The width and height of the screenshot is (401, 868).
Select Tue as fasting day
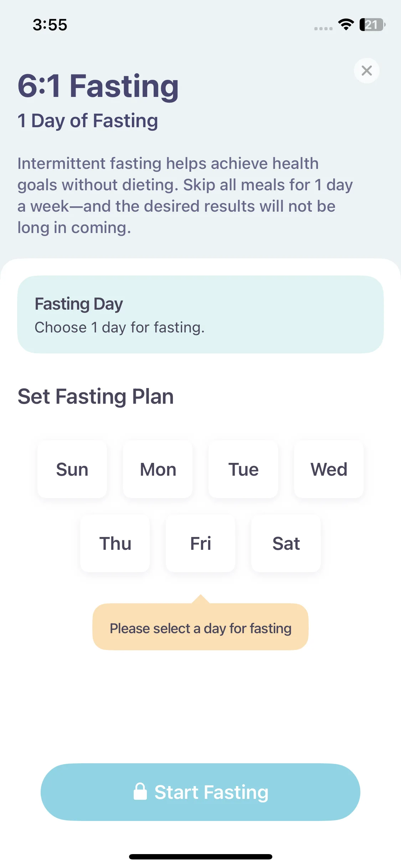(243, 469)
